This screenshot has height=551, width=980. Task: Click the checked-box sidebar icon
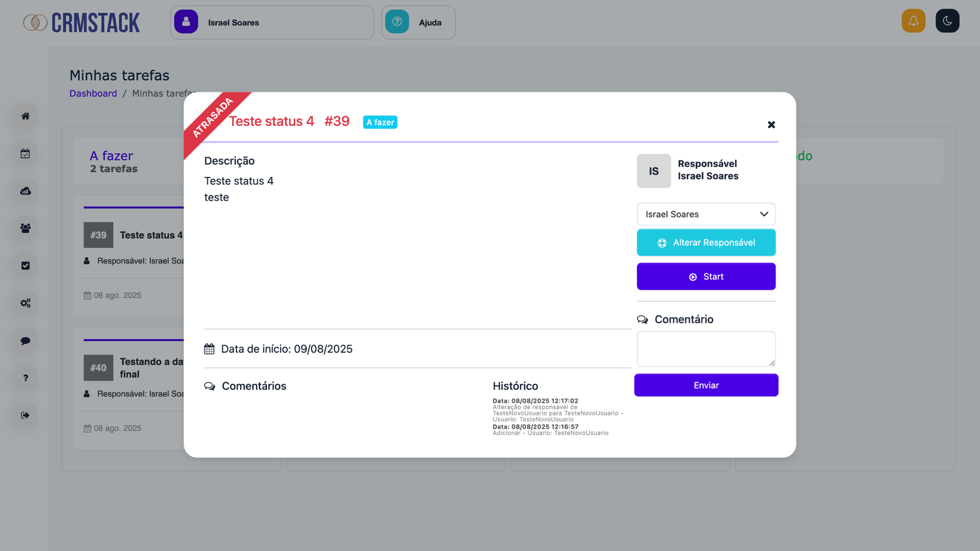25,266
